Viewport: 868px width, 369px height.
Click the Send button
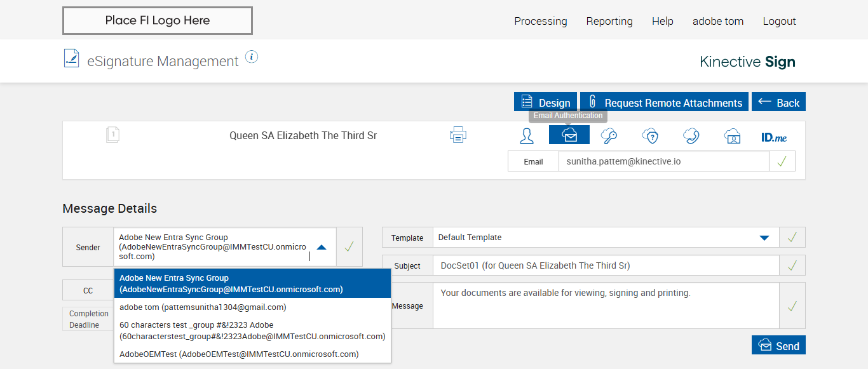pos(778,346)
